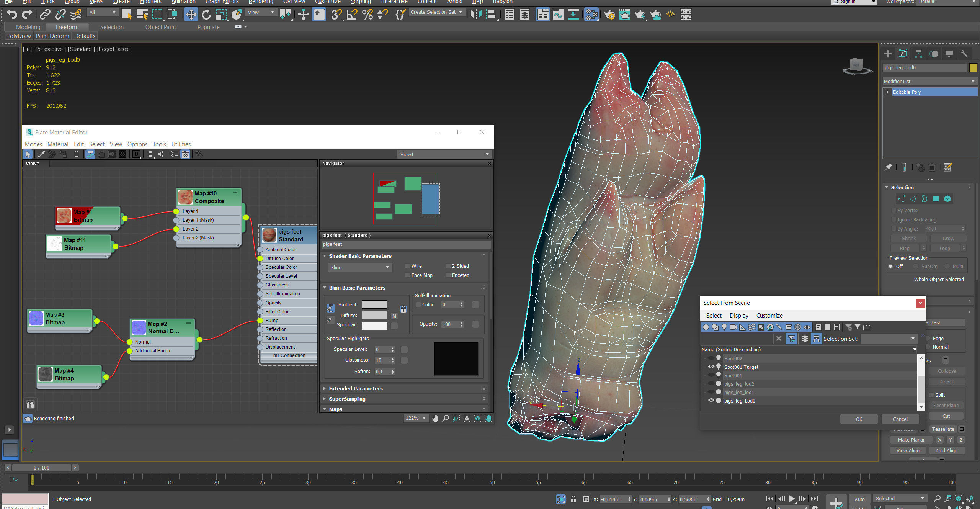Image resolution: width=980 pixels, height=509 pixels.
Task: Click the Mirror tool icon
Action: pos(476,15)
